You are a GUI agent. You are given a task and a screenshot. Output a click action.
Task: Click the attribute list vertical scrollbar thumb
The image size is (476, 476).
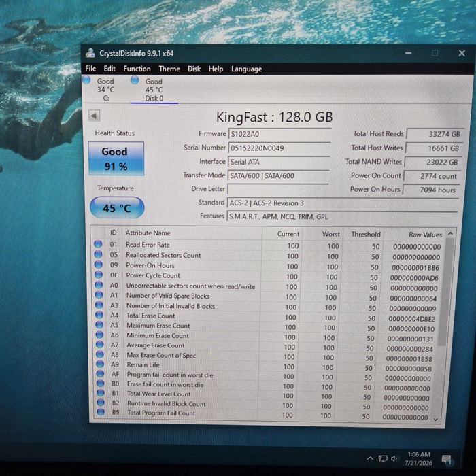(x=446, y=292)
